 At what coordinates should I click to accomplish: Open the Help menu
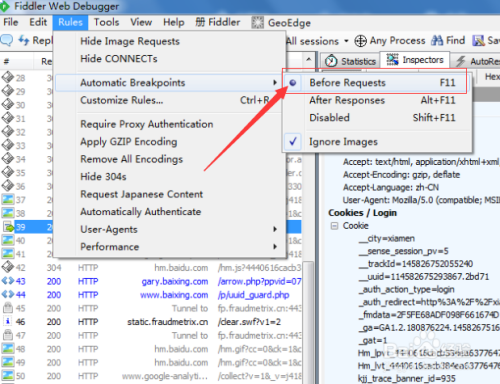pyautogui.click(x=173, y=22)
